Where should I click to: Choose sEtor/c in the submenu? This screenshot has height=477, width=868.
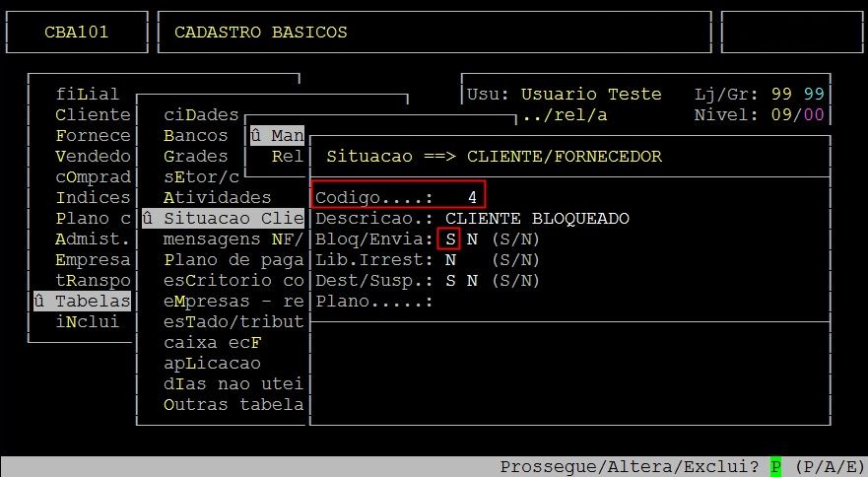pyautogui.click(x=201, y=177)
